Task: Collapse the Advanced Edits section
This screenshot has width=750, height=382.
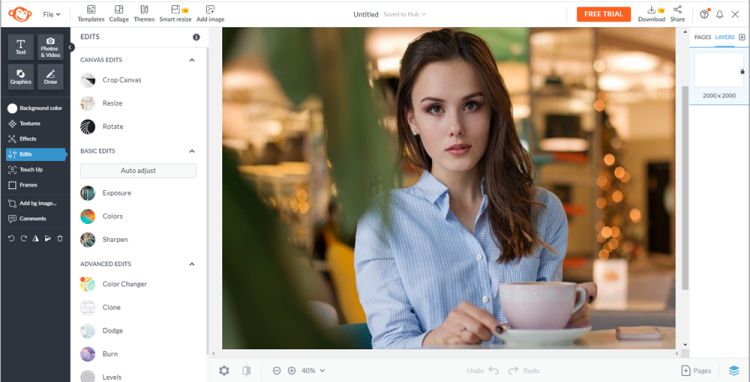Action: pyautogui.click(x=192, y=264)
